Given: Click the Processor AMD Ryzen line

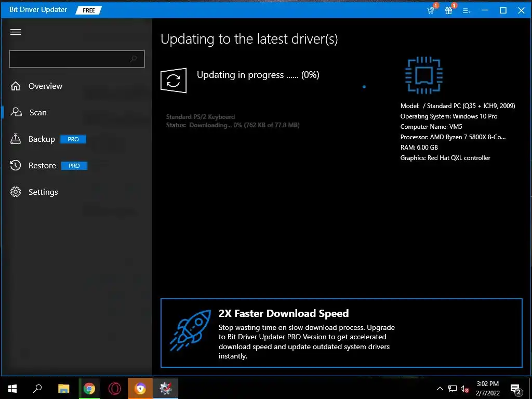Looking at the screenshot, I should tap(453, 137).
